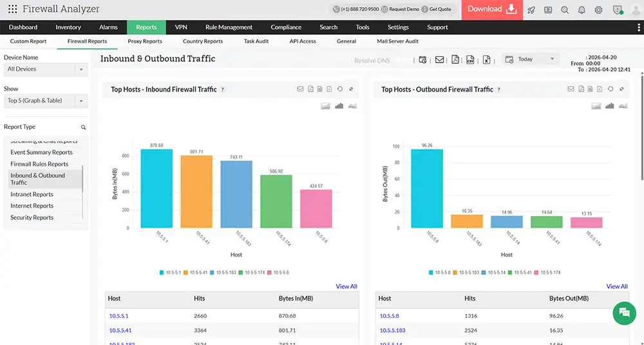
Task: Open the Show Top 5 dropdown
Action: (x=46, y=101)
